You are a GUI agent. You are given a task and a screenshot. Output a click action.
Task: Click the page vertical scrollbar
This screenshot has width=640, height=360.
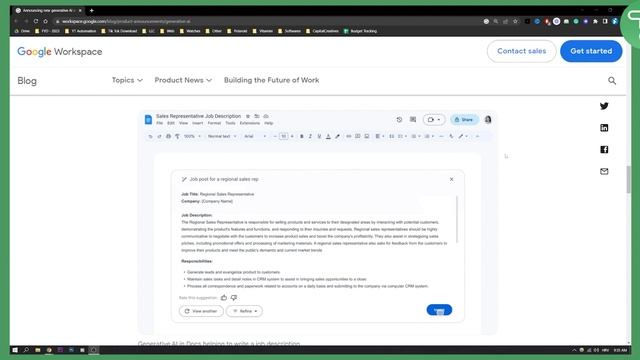(629, 180)
